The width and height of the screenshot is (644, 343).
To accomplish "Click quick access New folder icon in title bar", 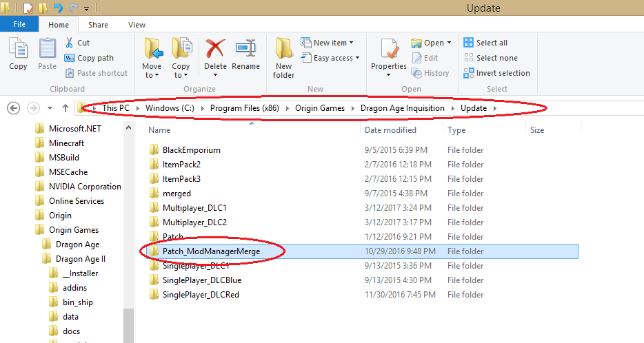I will pos(43,8).
